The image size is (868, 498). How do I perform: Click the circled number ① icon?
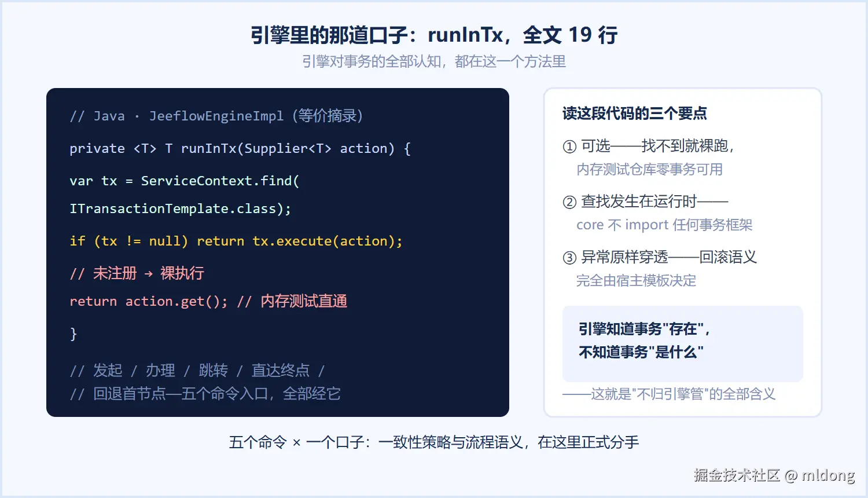tap(569, 147)
